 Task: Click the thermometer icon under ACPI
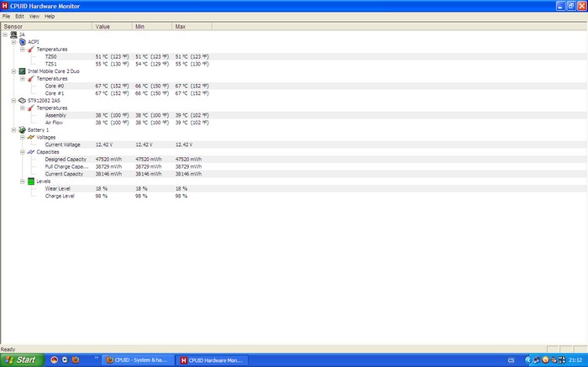click(x=31, y=49)
